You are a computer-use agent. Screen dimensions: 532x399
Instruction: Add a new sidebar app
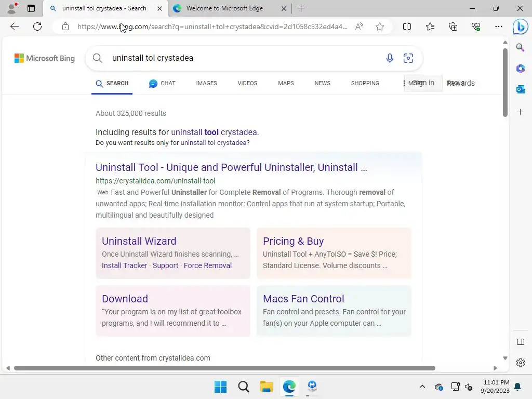point(520,112)
